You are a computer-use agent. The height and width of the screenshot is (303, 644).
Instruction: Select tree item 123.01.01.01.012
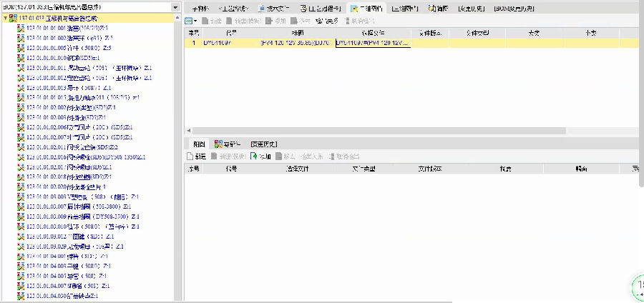pos(89,78)
